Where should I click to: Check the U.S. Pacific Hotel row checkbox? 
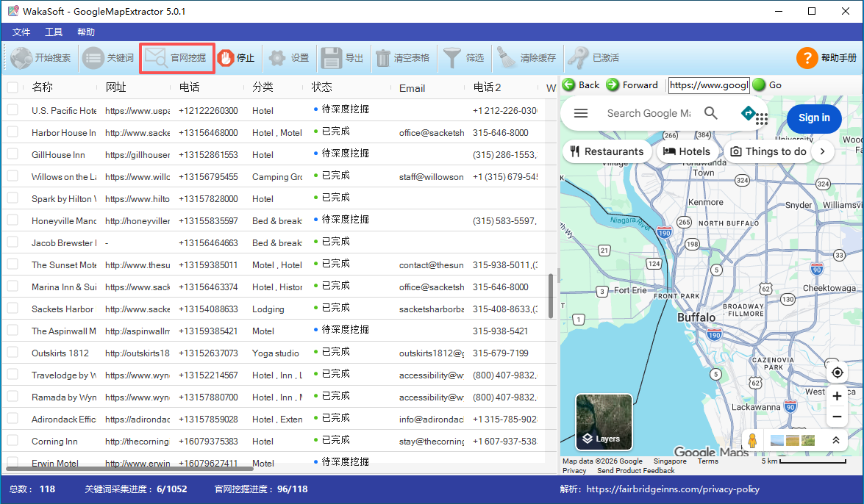[12, 109]
